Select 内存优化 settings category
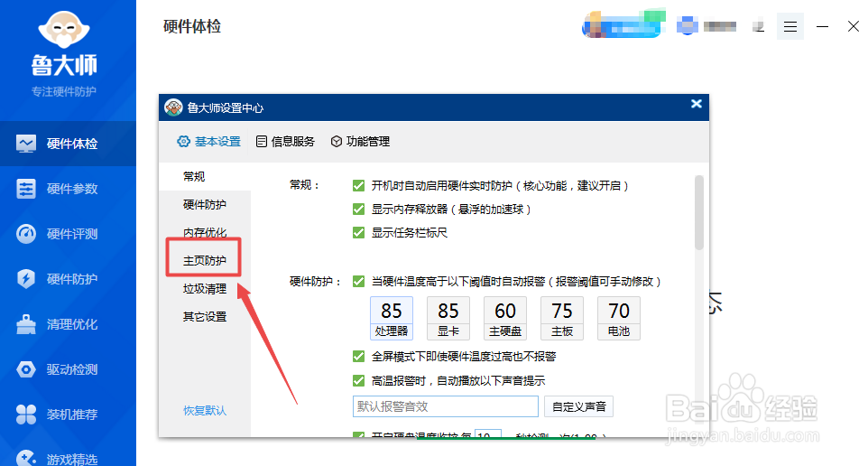Screen dimensions: 868x466 tap(205, 232)
